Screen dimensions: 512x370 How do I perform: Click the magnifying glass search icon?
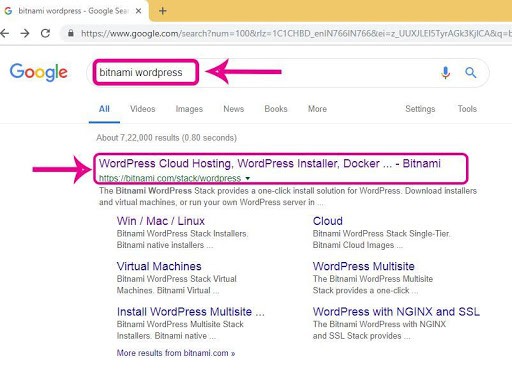click(471, 72)
